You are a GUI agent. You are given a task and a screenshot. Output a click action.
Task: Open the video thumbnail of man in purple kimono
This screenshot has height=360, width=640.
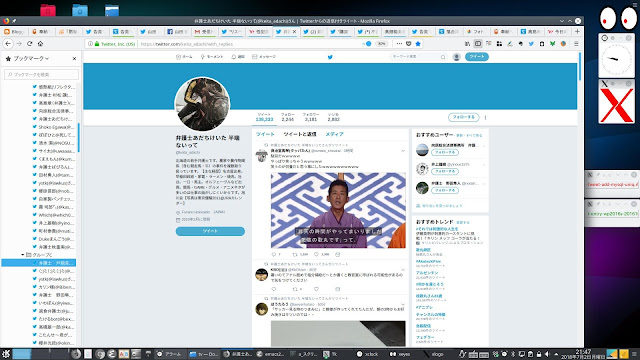[x=338, y=210]
